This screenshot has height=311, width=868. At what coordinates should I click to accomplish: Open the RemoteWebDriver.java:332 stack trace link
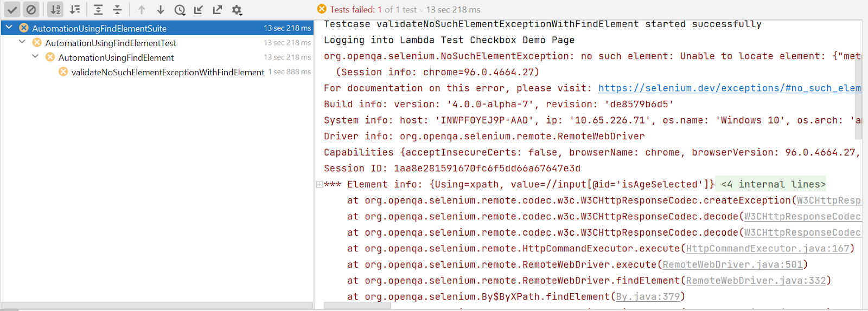point(755,281)
